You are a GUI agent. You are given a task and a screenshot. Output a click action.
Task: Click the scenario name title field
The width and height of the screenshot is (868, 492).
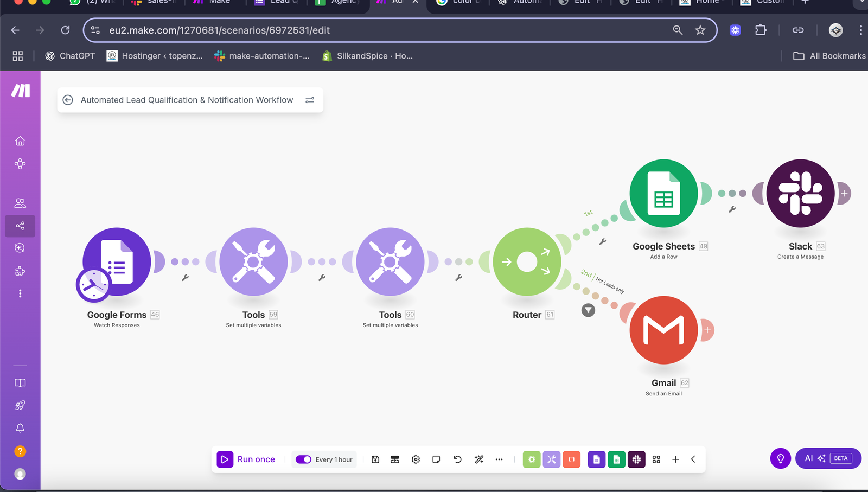click(x=187, y=100)
